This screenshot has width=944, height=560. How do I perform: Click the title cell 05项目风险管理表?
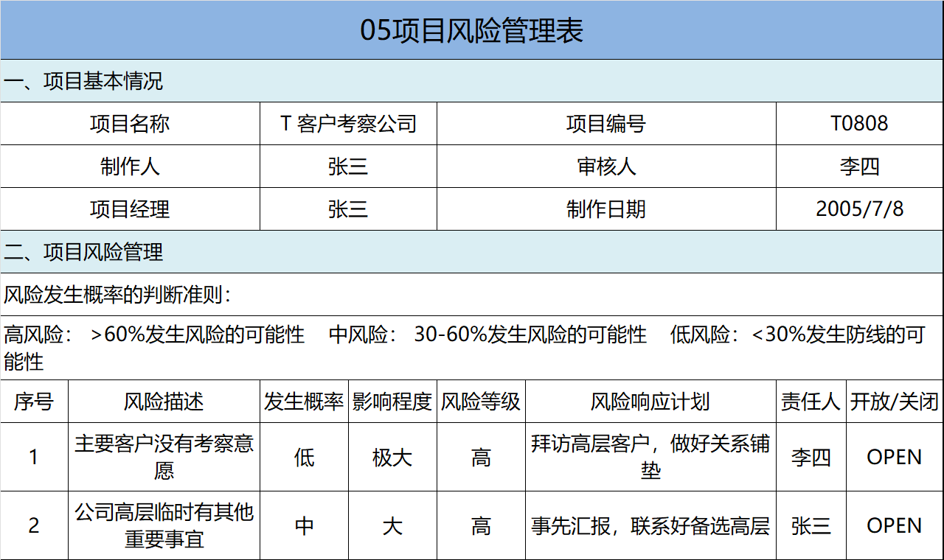coord(472,30)
